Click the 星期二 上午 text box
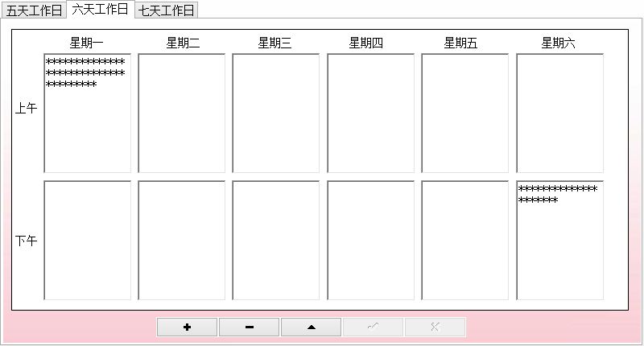 pos(182,113)
